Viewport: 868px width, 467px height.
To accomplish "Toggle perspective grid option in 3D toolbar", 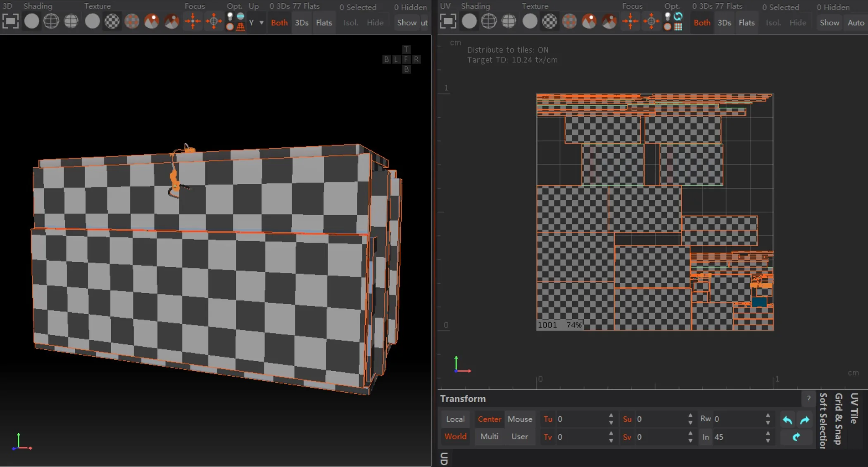I will pos(240,26).
